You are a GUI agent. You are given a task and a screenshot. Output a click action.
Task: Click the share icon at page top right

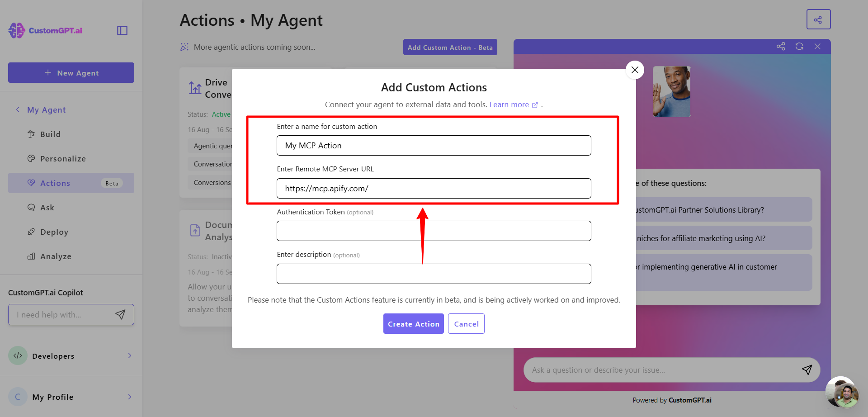[x=818, y=19]
